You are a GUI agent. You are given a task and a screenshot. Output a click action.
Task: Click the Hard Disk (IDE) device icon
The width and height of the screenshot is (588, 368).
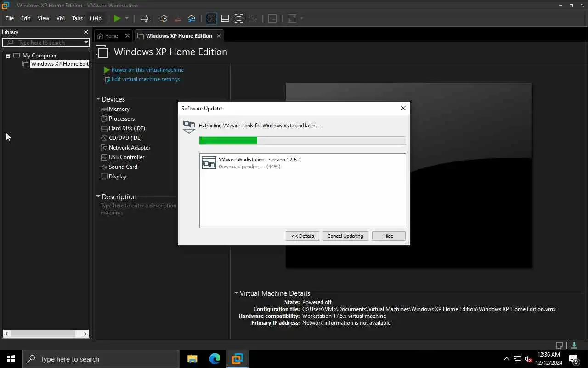coord(104,128)
